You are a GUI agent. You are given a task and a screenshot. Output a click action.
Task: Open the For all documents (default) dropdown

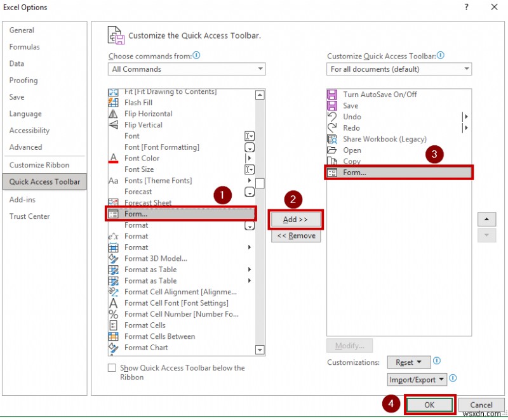[467, 69]
